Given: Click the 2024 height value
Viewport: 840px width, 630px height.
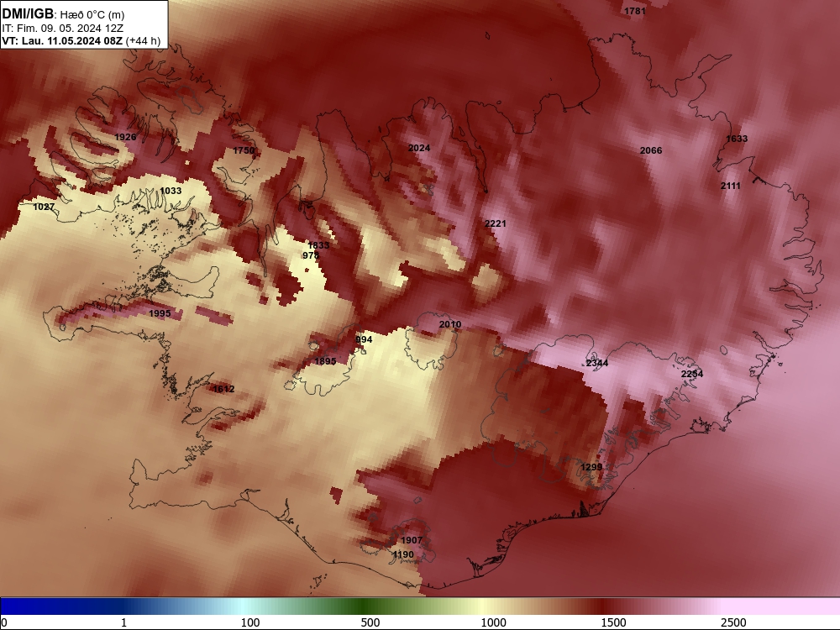Looking at the screenshot, I should tap(419, 148).
